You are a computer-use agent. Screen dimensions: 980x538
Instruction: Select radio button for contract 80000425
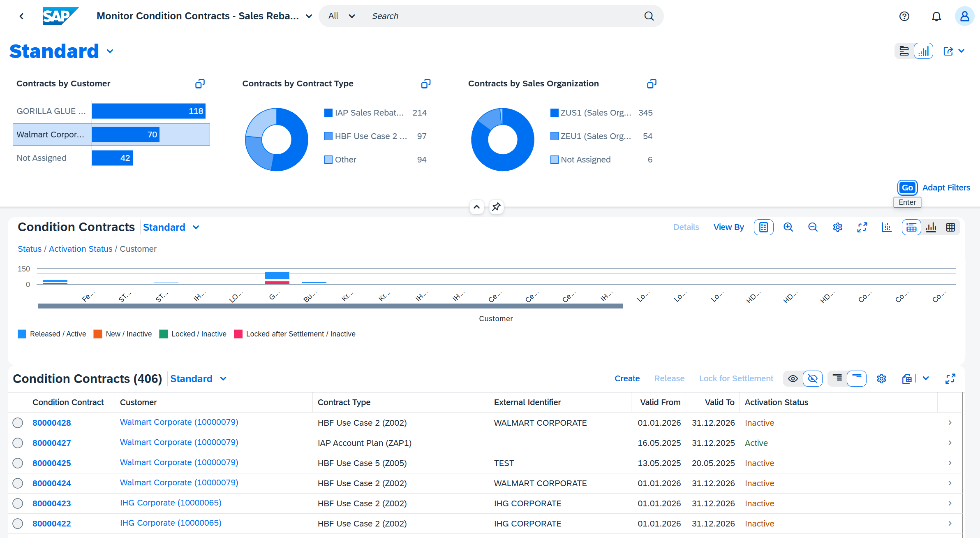click(x=18, y=463)
